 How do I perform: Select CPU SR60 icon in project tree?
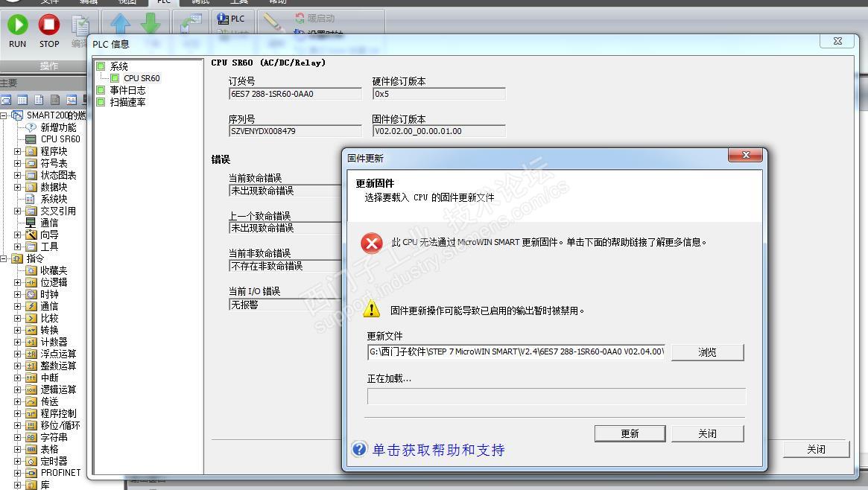tap(31, 139)
